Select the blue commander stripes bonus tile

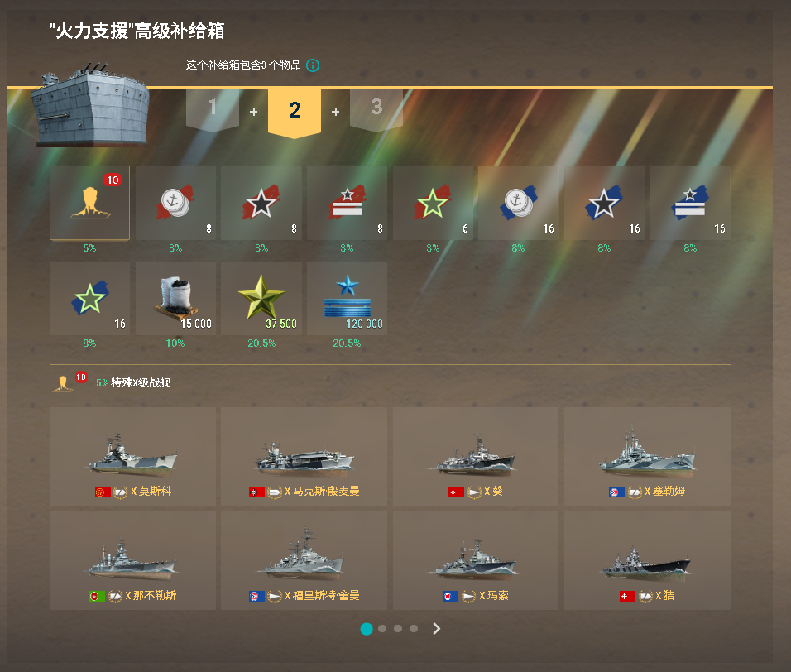(690, 203)
